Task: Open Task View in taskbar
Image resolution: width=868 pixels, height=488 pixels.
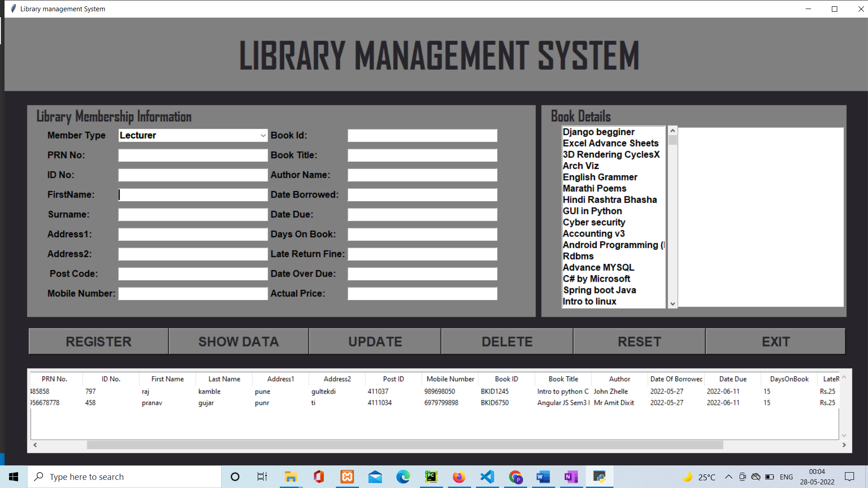Action: (x=262, y=477)
